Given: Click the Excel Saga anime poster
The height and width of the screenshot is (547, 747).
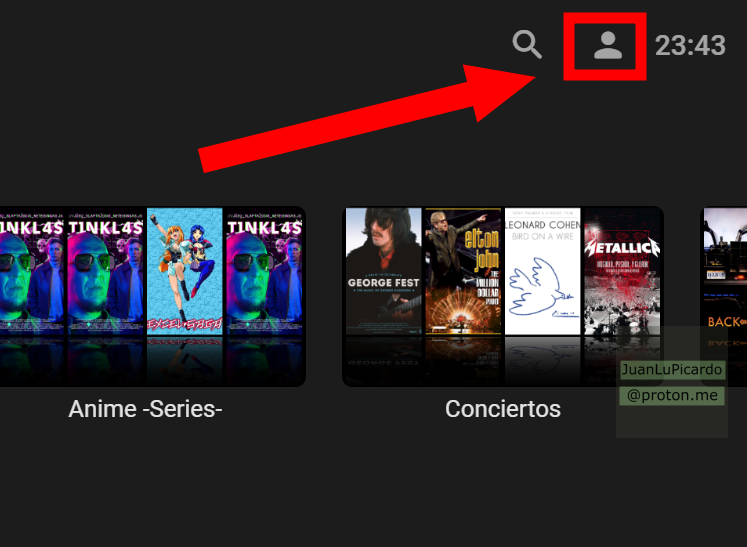Looking at the screenshot, I should pos(185,271).
